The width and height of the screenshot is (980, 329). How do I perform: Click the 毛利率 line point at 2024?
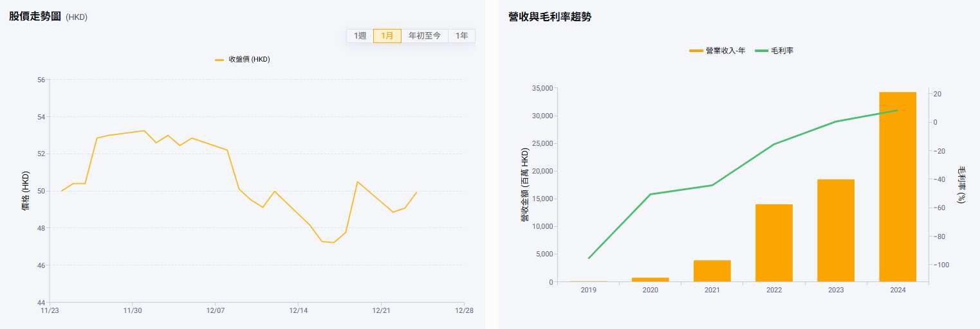point(898,111)
